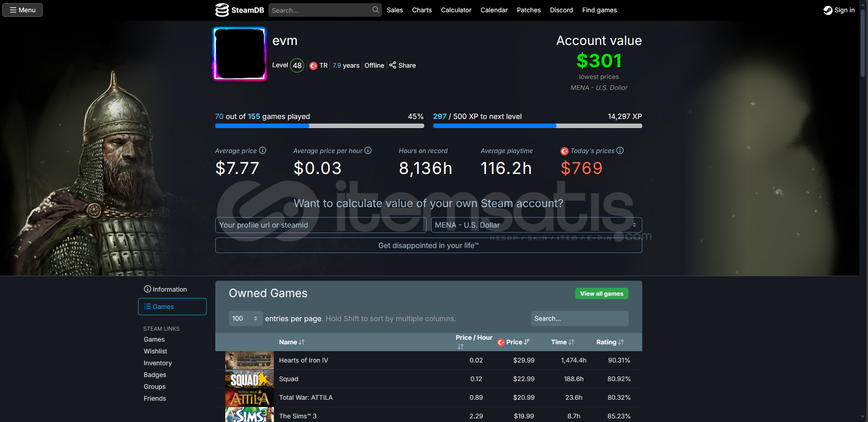Screen dimensions: 868x422
Task: Click the XP to next level progress bar
Action: click(x=537, y=126)
